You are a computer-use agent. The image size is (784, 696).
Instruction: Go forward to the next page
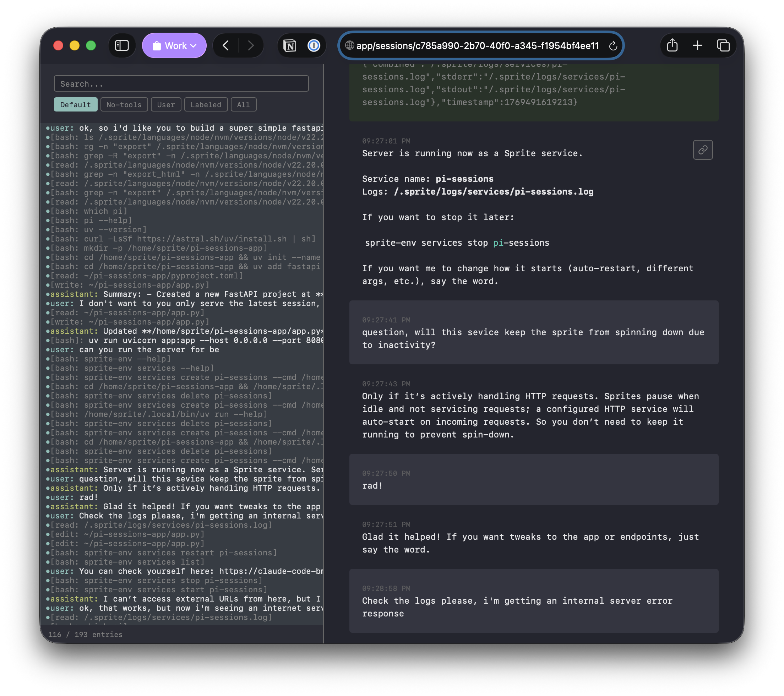(x=251, y=46)
